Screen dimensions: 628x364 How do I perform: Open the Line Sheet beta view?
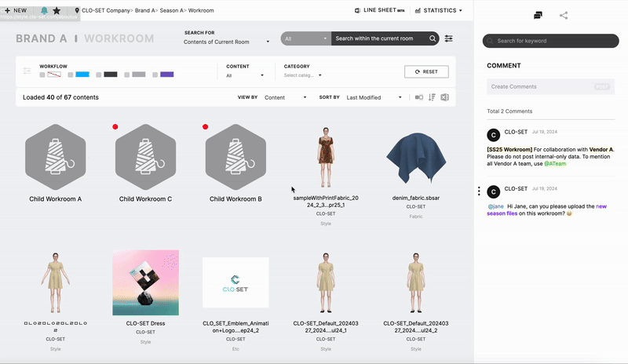380,10
